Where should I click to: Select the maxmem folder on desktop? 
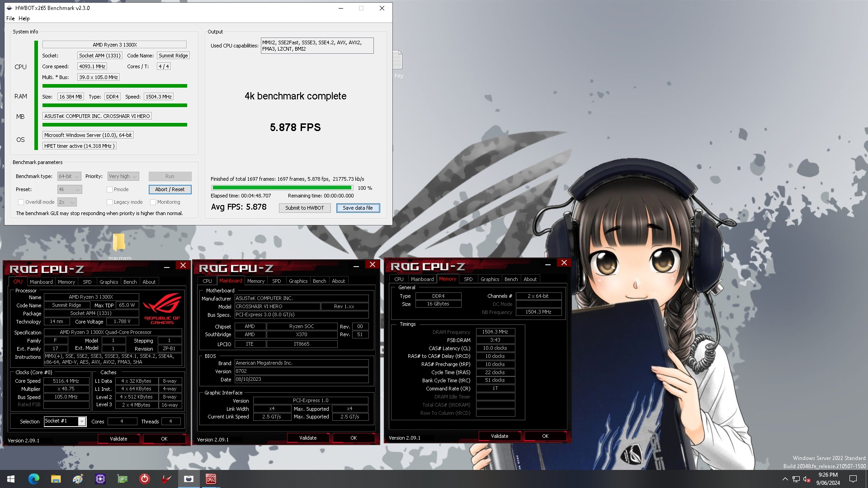(119, 247)
